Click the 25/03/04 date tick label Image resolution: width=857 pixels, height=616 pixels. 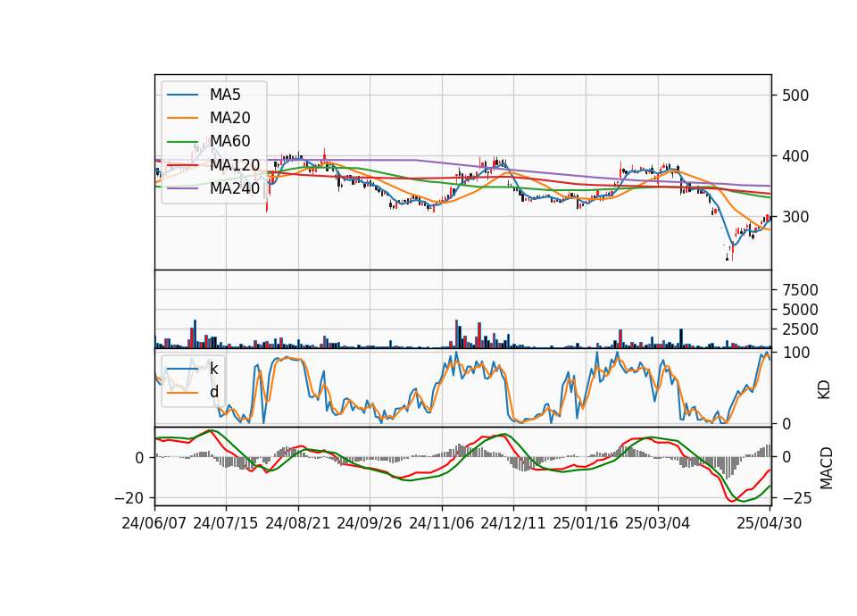658,523
